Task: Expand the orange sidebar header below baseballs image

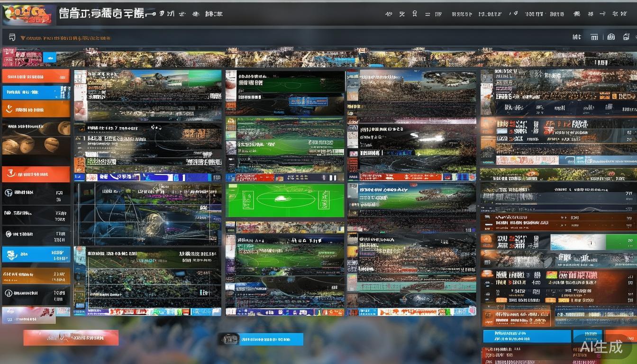Action: tap(36, 174)
